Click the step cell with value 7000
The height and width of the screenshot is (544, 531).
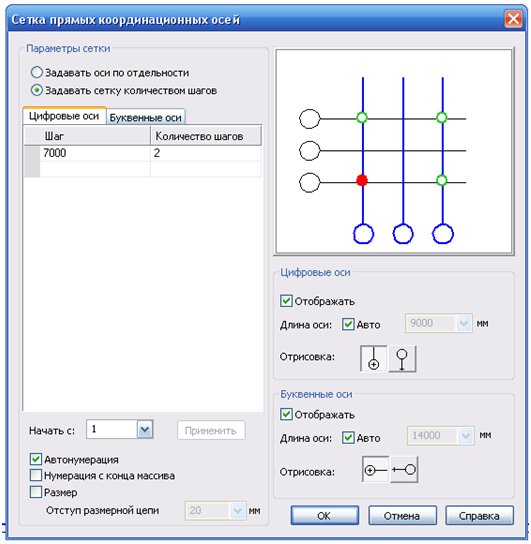click(x=95, y=153)
